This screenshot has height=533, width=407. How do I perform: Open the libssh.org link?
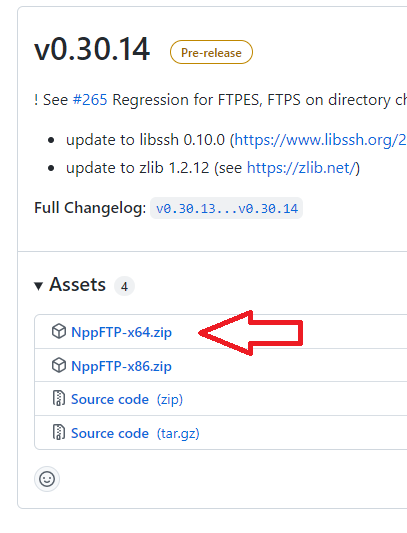point(321,140)
